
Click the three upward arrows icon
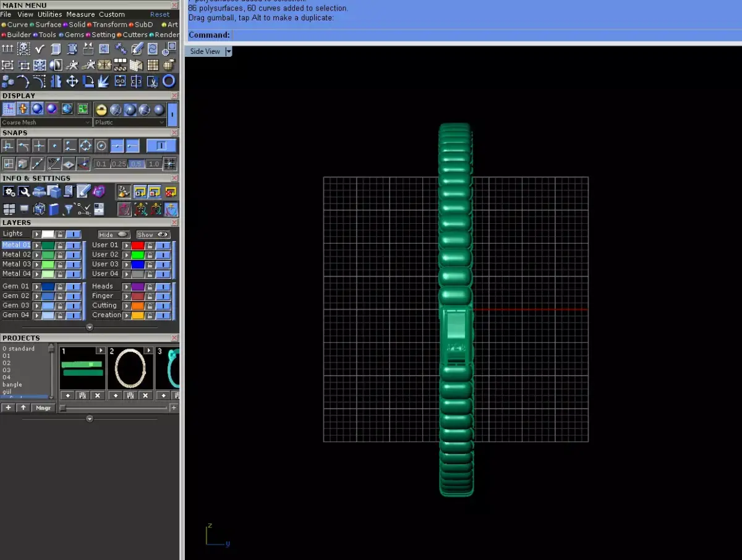tap(7, 49)
